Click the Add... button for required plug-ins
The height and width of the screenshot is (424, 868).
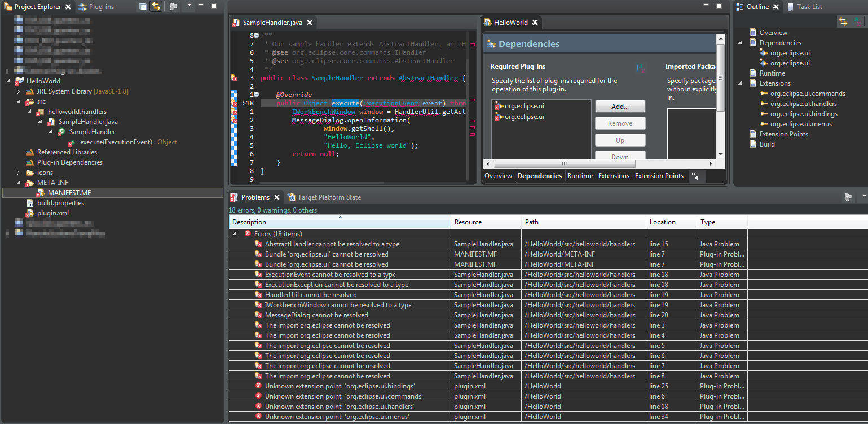coord(620,107)
